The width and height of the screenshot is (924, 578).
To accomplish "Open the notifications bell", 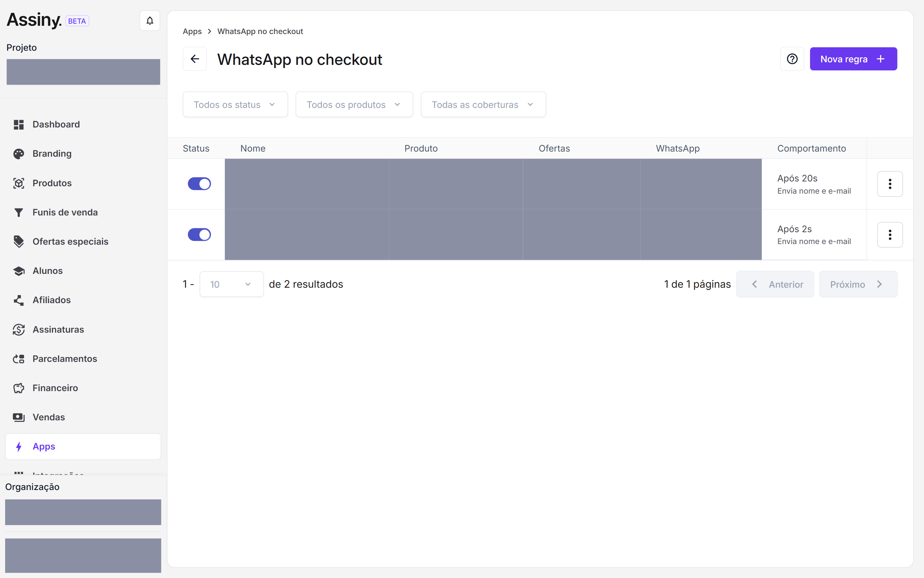I will pyautogui.click(x=150, y=21).
